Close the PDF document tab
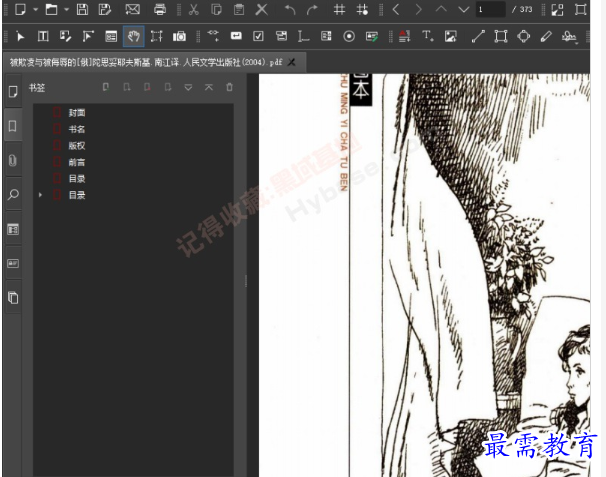 [x=291, y=62]
